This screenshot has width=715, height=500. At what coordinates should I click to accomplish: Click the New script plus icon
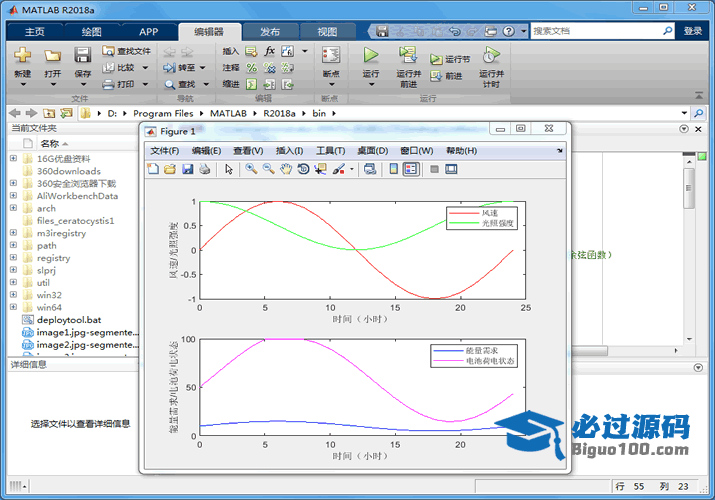coord(22,55)
